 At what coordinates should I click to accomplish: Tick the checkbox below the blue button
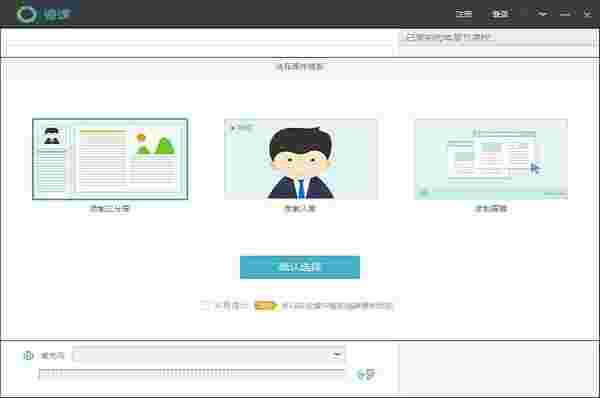tap(205, 305)
